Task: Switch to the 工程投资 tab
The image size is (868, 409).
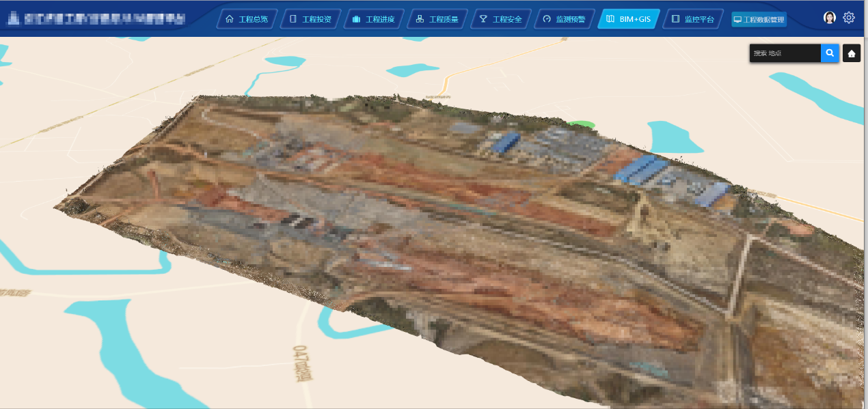Action: (310, 19)
